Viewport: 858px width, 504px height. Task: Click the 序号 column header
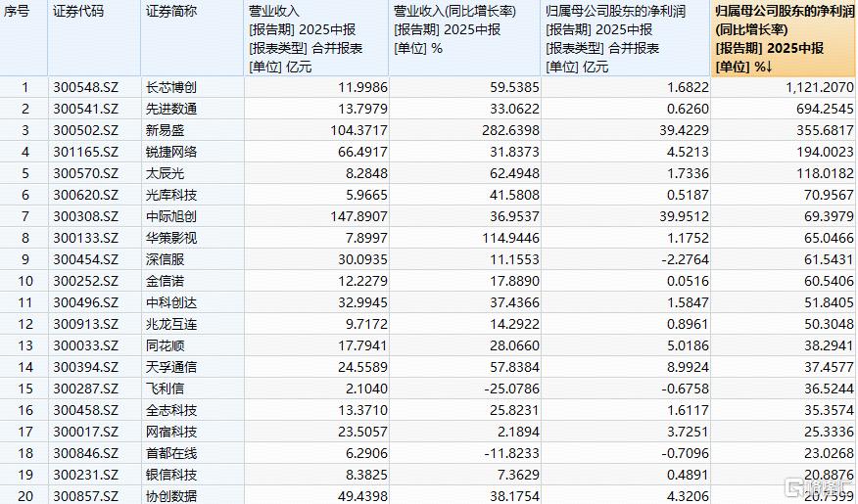click(24, 38)
